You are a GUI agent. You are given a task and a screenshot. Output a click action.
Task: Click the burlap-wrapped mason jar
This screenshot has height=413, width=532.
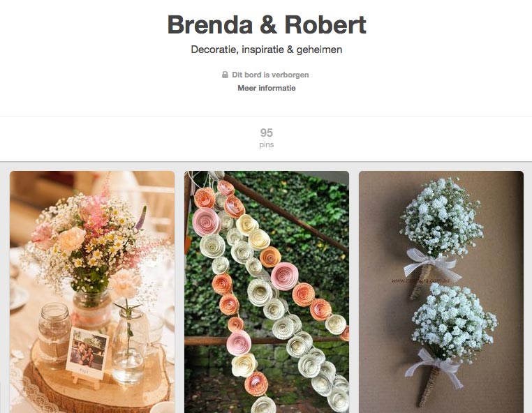(x=54, y=335)
